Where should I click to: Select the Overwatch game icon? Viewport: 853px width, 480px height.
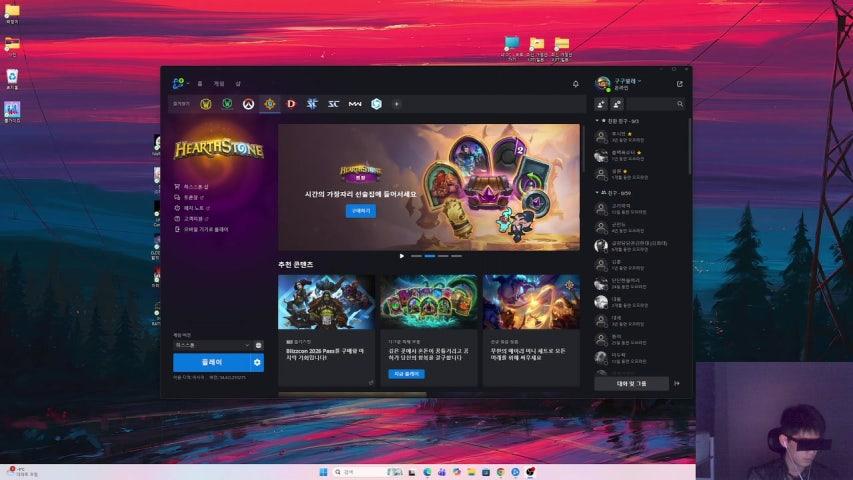pyautogui.click(x=249, y=104)
